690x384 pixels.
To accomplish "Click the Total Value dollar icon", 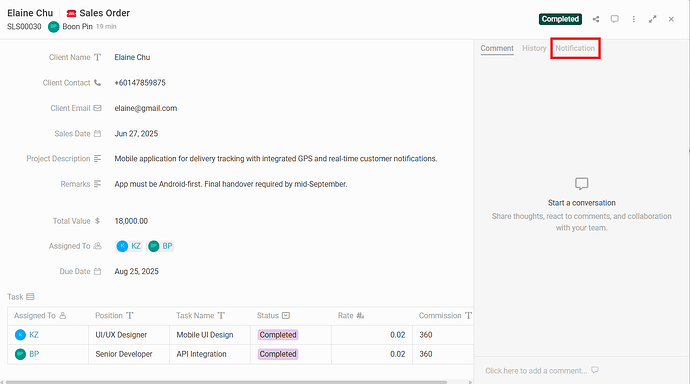I will click(97, 221).
